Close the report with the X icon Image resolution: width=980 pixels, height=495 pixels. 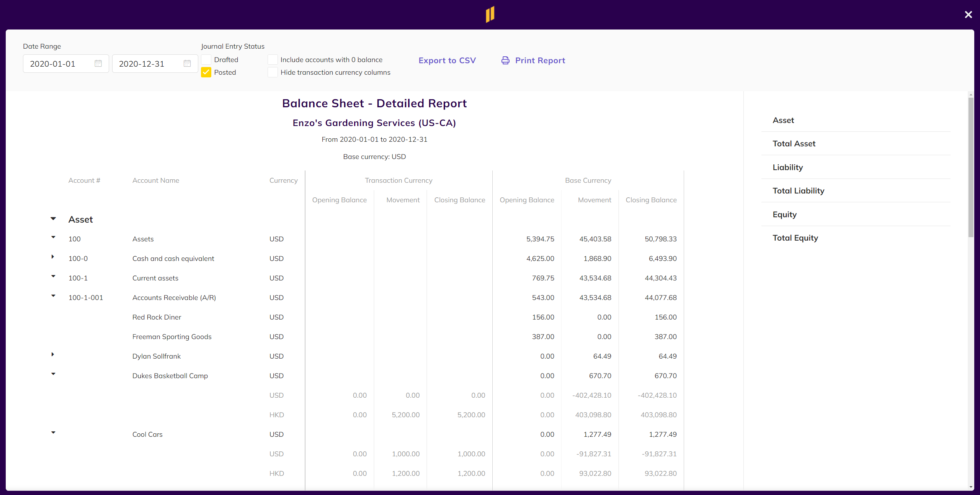pos(968,15)
